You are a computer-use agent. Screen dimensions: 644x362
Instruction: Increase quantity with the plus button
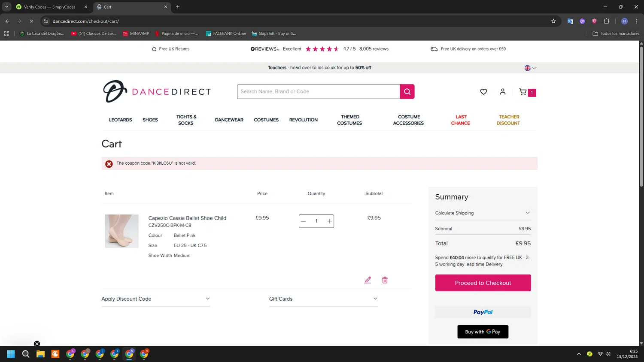pyautogui.click(x=329, y=221)
